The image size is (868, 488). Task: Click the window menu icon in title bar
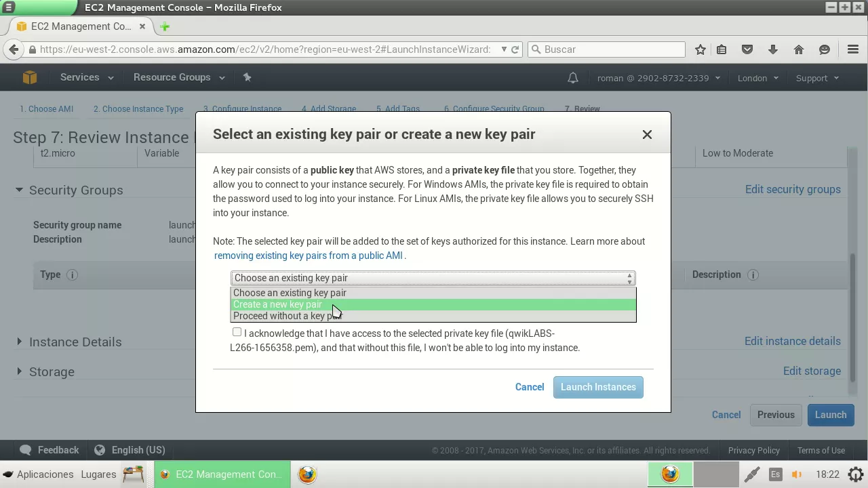(x=9, y=7)
